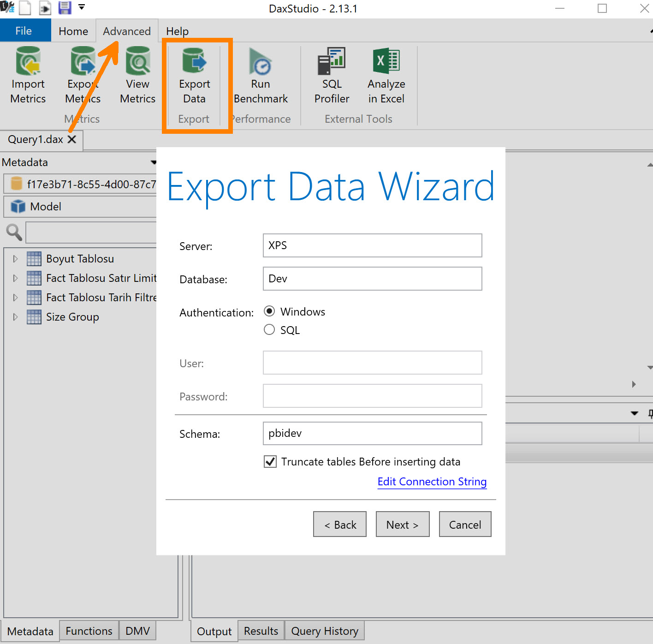Cancel the Export Data Wizard
This screenshot has width=653, height=644.
[x=465, y=524]
